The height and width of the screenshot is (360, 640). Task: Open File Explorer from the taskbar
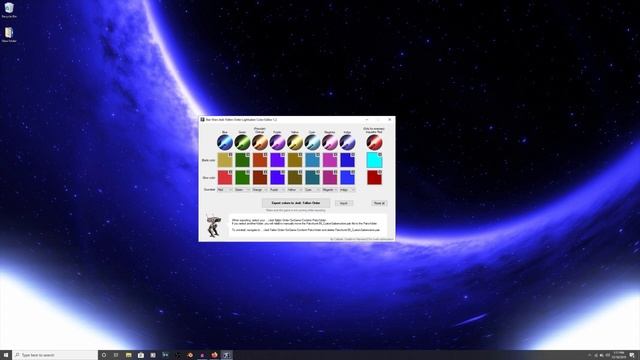point(128,355)
